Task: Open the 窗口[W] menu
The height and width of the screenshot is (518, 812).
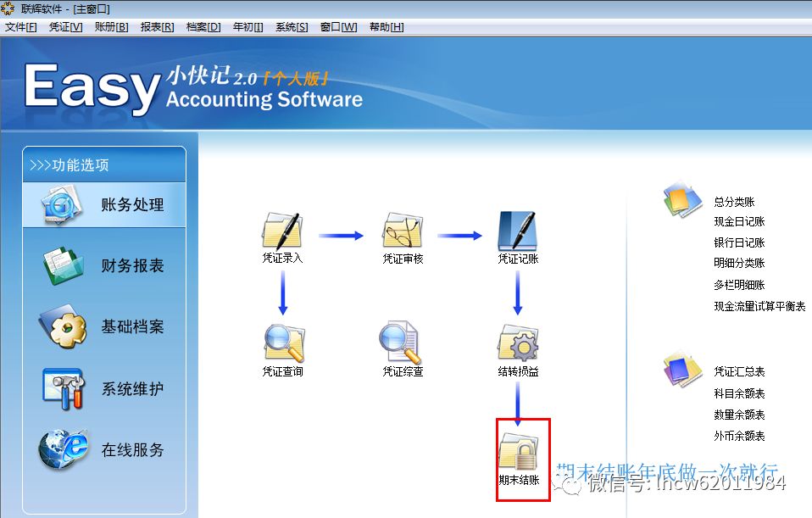Action: [339, 27]
